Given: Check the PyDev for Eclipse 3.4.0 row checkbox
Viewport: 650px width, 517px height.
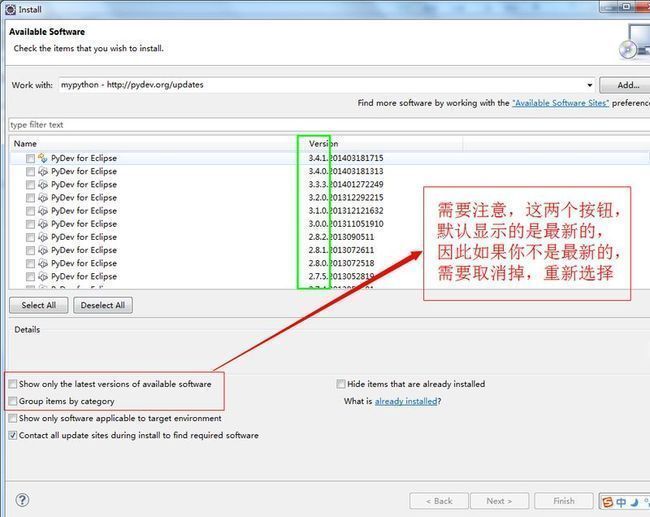Looking at the screenshot, I should pyautogui.click(x=30, y=172).
